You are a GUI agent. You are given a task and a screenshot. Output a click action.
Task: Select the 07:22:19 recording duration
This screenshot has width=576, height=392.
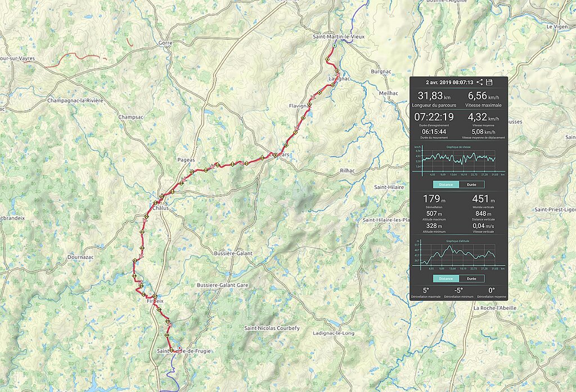(434, 117)
